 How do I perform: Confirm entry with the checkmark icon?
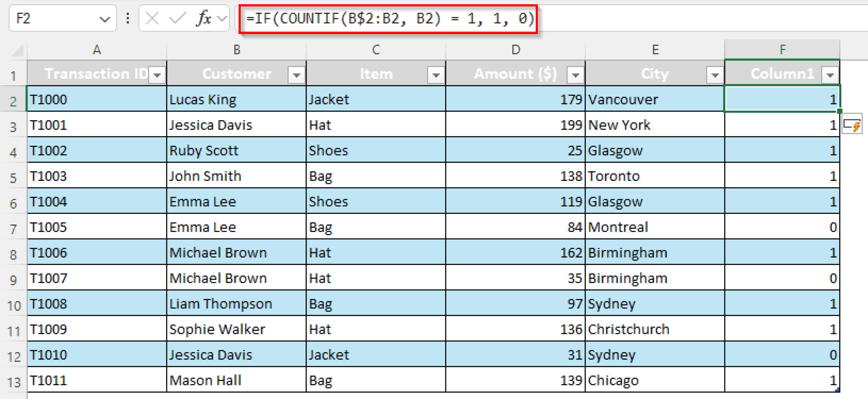[x=178, y=18]
